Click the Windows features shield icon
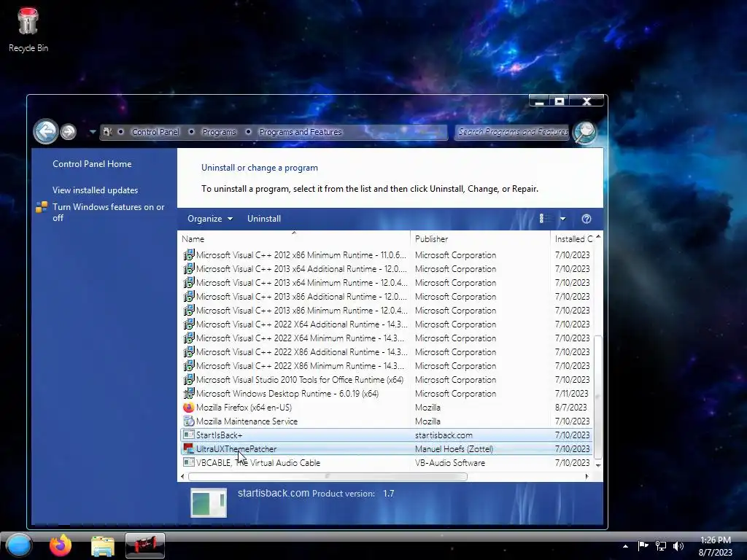This screenshot has width=747, height=560. point(42,207)
